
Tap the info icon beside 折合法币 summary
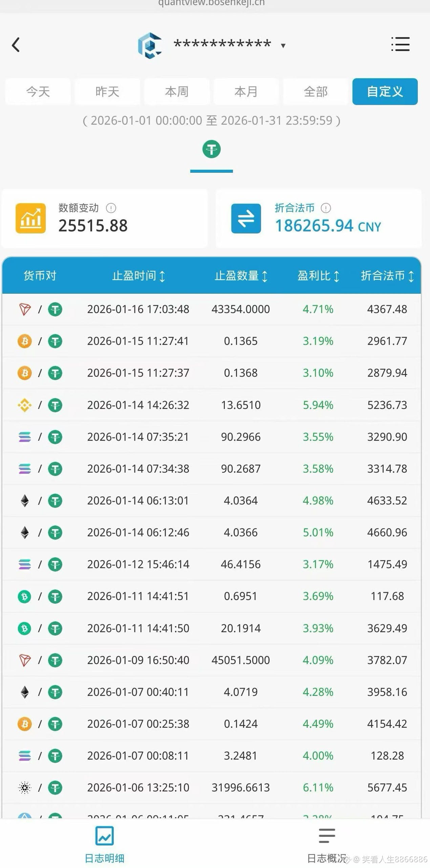click(x=326, y=208)
